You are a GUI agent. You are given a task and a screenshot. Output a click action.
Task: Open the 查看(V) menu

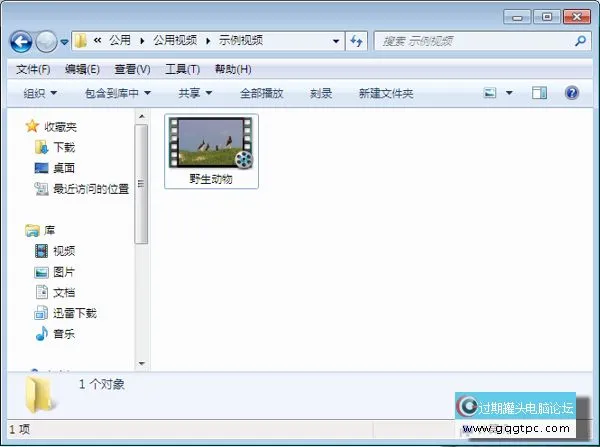click(132, 69)
